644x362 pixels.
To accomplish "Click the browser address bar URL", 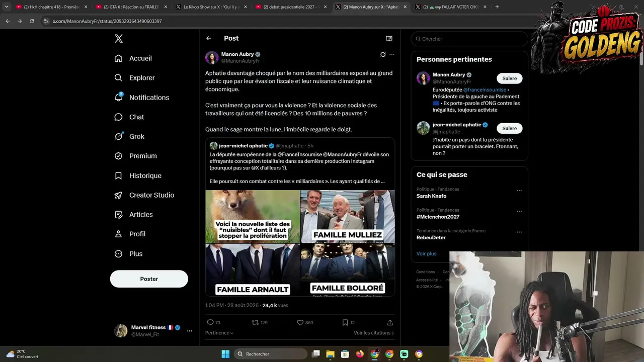I will click(x=108, y=21).
